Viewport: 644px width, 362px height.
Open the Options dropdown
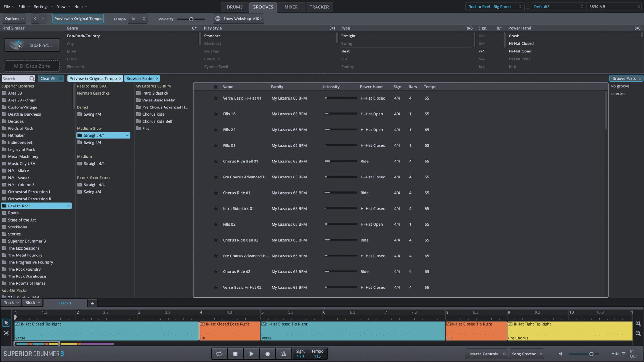pos(14,19)
